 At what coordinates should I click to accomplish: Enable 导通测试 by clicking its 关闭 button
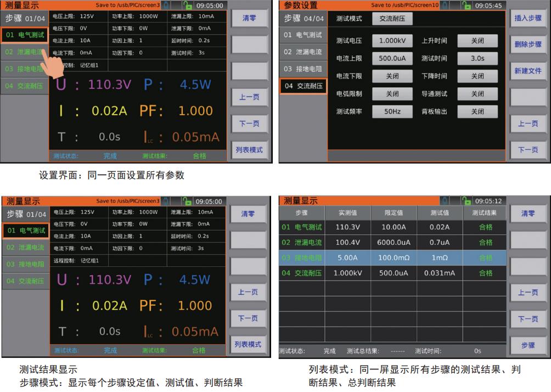click(x=477, y=94)
